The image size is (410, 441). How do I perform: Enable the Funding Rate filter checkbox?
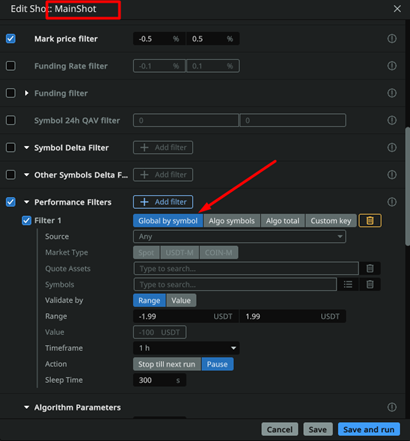pyautogui.click(x=11, y=66)
